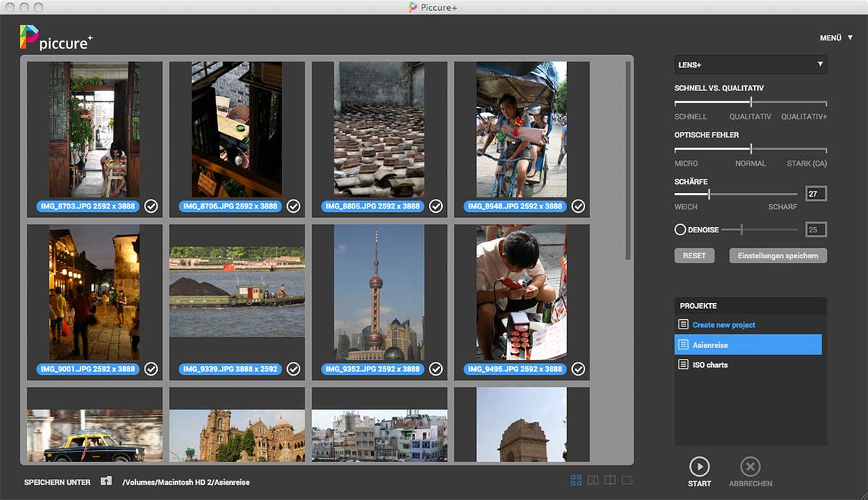Click the ABBRECHEN cancel icon
Screen dimensions: 868x500
750,466
